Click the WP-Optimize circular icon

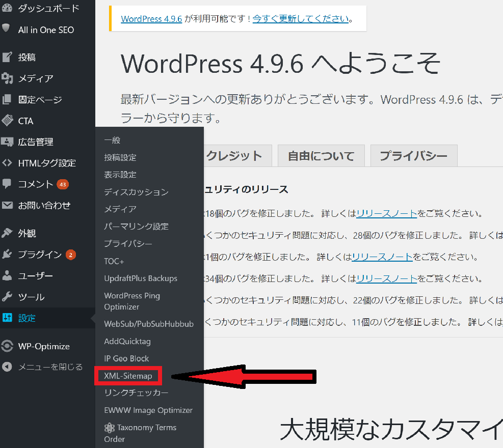[7, 346]
